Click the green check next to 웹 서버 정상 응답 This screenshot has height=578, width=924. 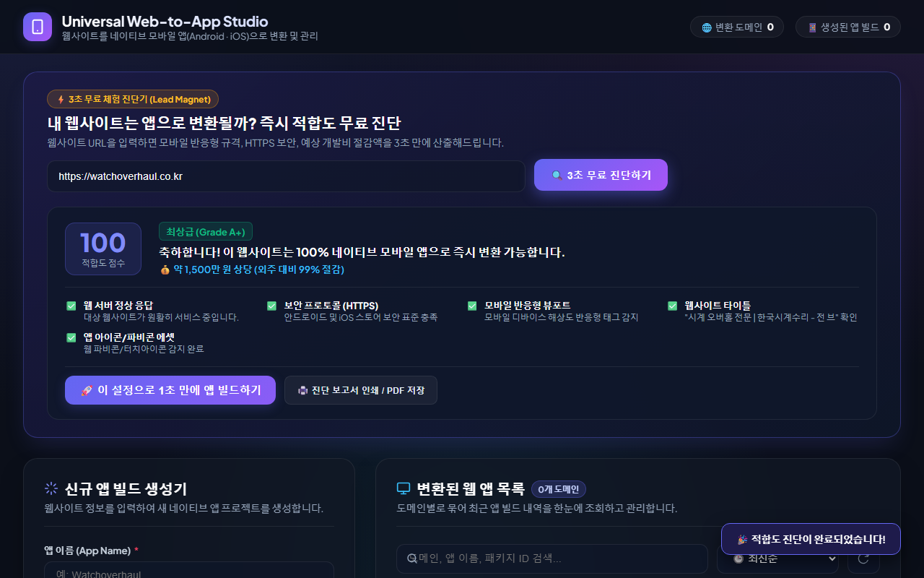tap(71, 306)
